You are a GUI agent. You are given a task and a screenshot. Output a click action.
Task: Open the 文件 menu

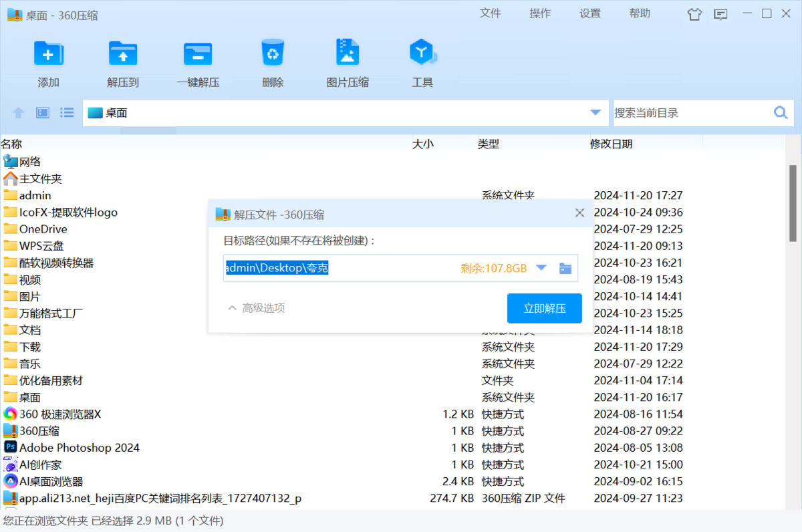point(491,13)
